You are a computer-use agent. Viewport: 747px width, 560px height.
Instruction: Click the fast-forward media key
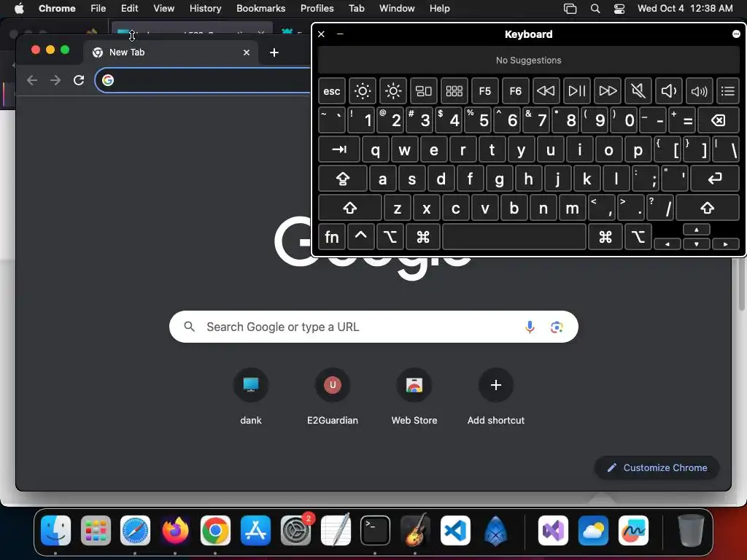click(x=608, y=91)
